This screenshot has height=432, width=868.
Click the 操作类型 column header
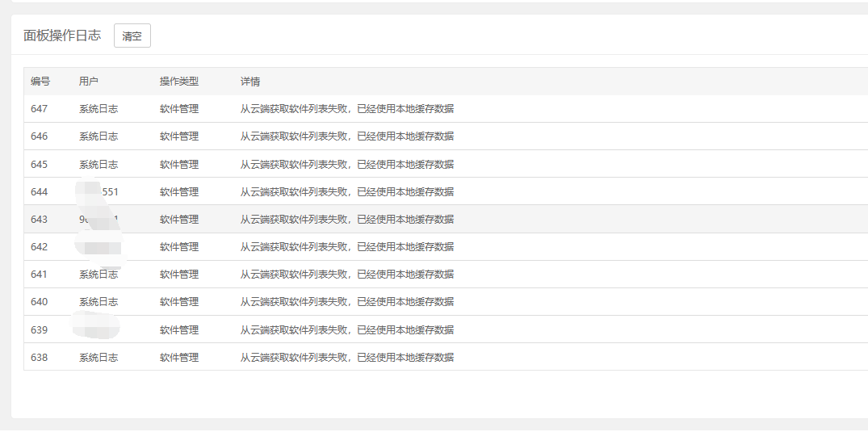[x=179, y=82]
